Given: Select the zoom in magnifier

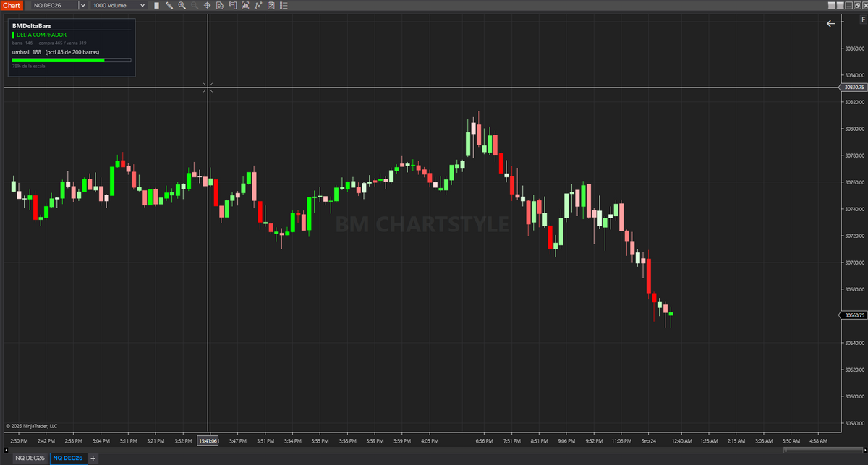Looking at the screenshot, I should point(182,5).
